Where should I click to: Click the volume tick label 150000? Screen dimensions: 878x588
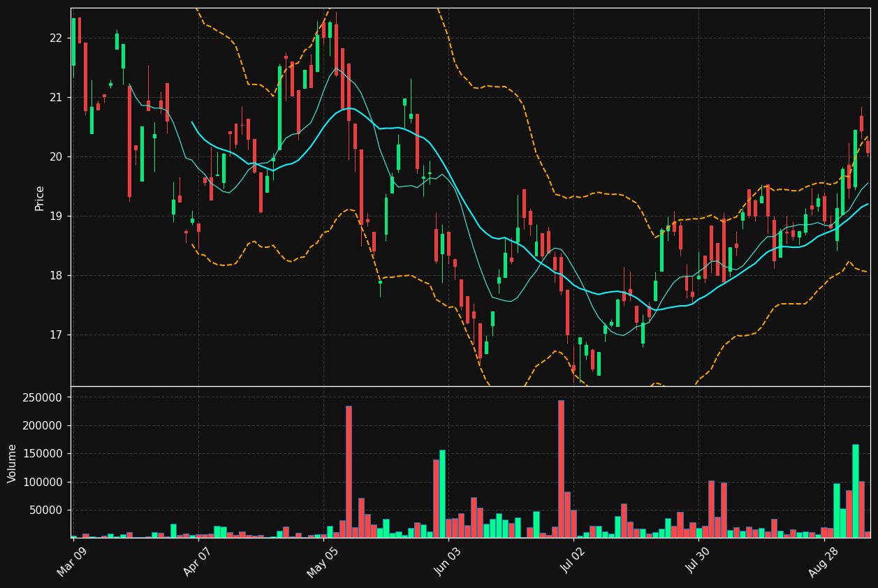pos(43,454)
